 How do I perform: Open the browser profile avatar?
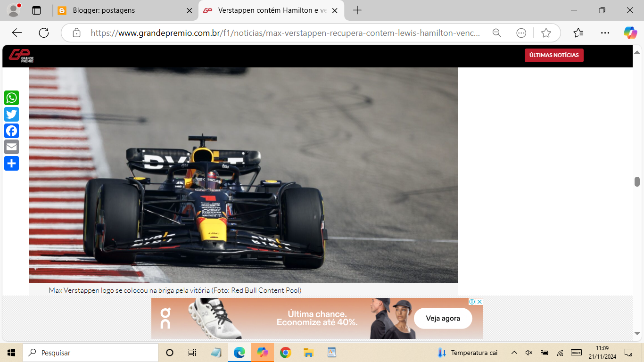pos(14,10)
